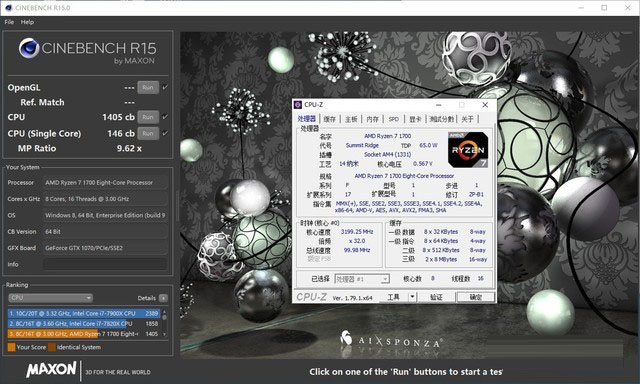
Task: Switch to the 主板 tab in CPU-Z
Action: (351, 119)
